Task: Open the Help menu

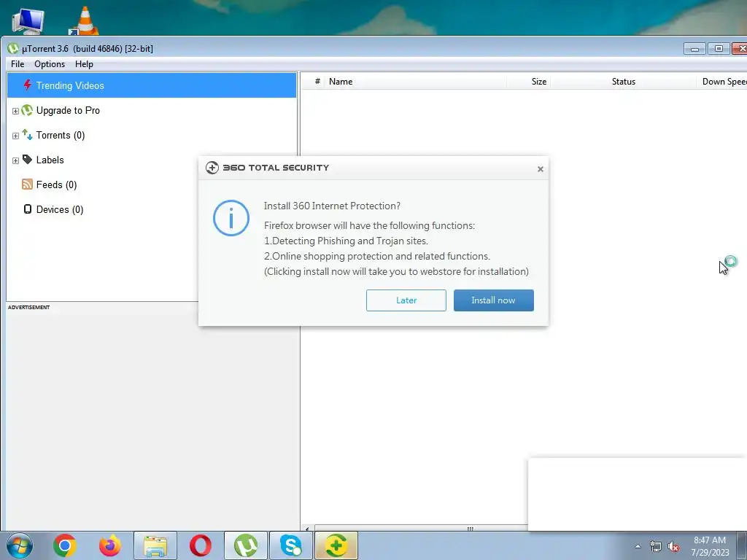Action: [84, 64]
